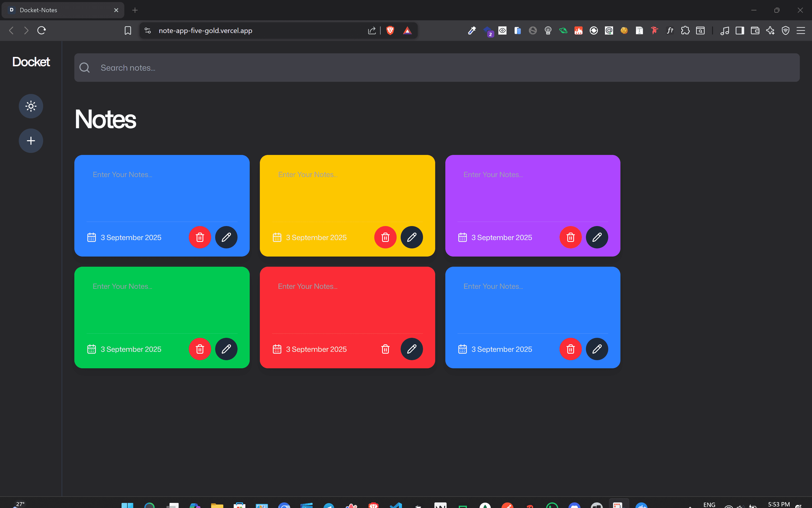Edit the green note

pos(226,349)
